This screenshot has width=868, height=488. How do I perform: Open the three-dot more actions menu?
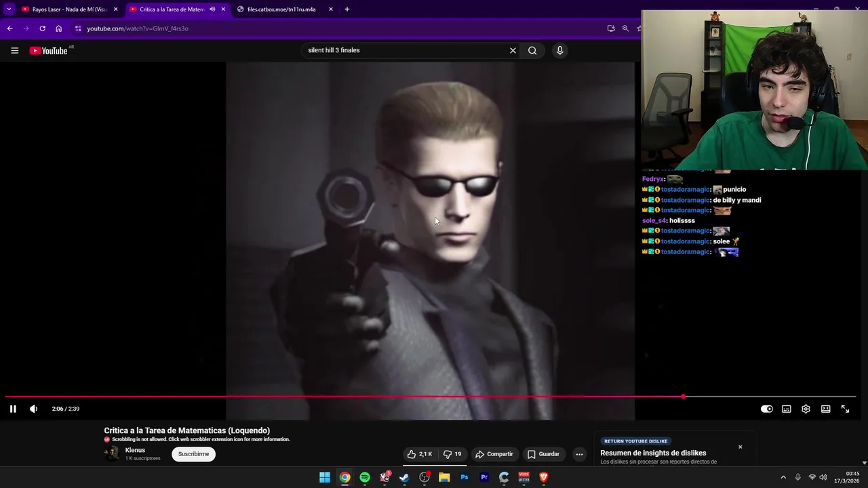pos(579,454)
